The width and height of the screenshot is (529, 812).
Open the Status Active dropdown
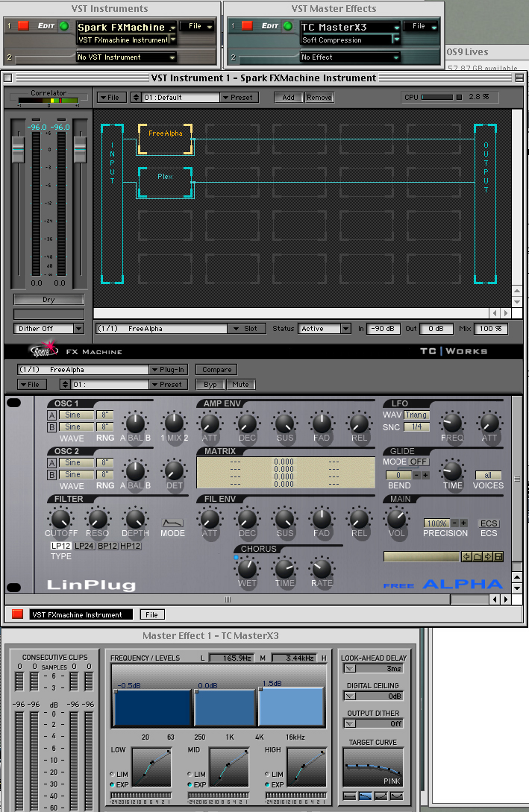pos(325,328)
